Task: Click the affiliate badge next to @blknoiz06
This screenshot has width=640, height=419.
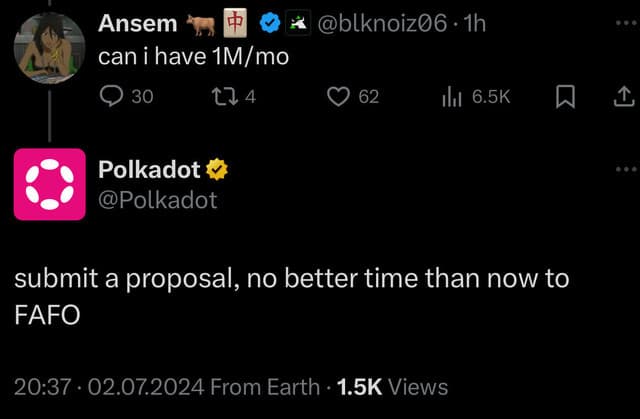Action: pos(298,23)
